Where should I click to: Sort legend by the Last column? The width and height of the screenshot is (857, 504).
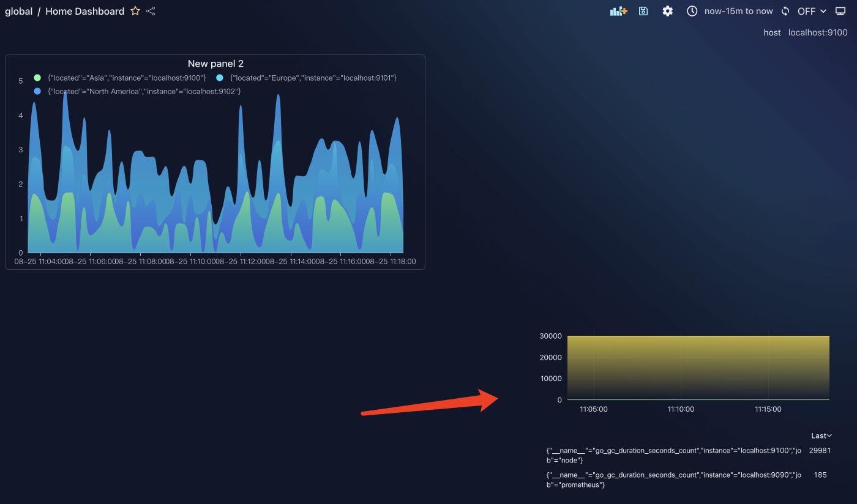coord(821,435)
